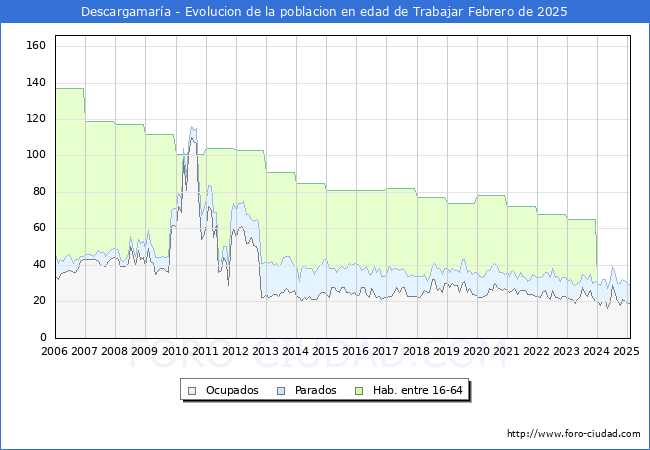Click the Ocupados legend label

(232, 390)
